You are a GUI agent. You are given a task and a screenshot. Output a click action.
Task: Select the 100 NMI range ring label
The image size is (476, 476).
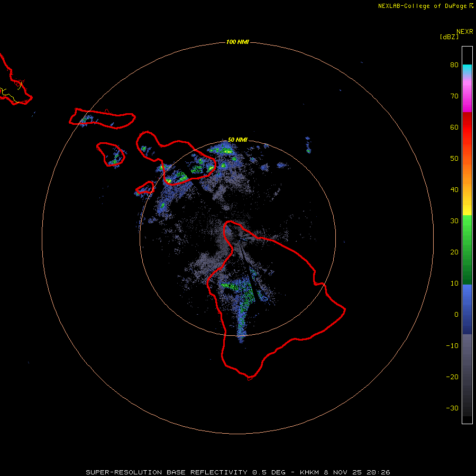click(x=237, y=42)
